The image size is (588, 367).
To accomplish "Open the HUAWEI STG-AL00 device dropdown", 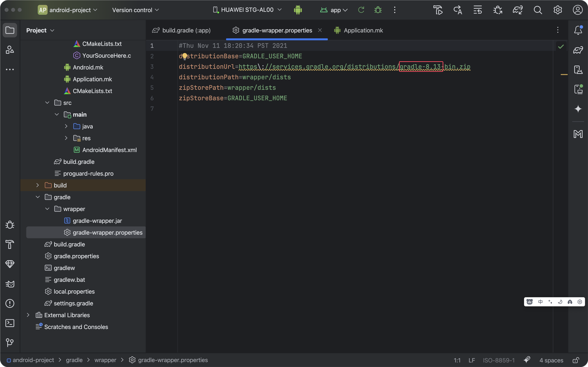I will tap(247, 10).
